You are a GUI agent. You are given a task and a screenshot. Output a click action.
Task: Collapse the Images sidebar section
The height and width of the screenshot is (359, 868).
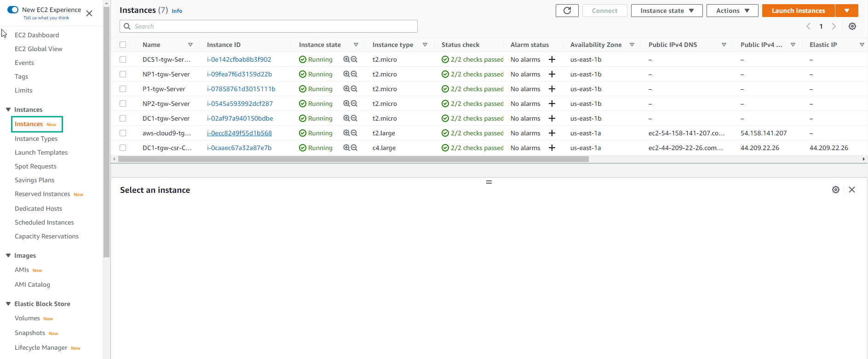[8, 255]
